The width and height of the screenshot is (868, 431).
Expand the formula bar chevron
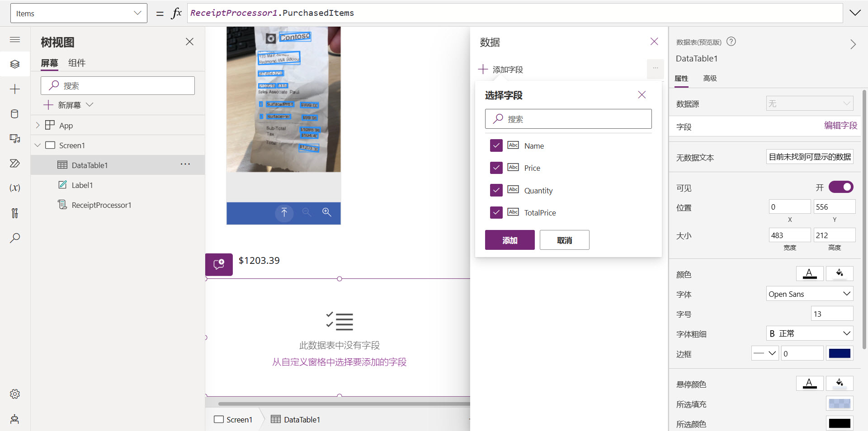(855, 13)
